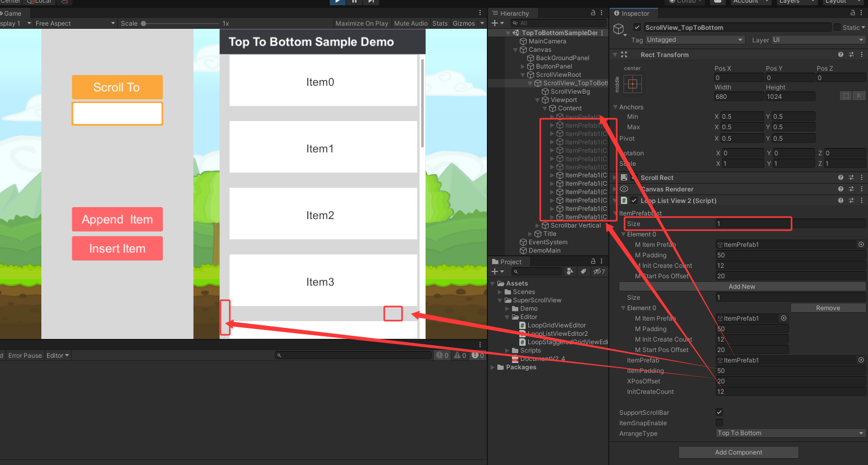Lock the Project panel with padlock icon
The width and height of the screenshot is (868, 465).
click(x=593, y=261)
